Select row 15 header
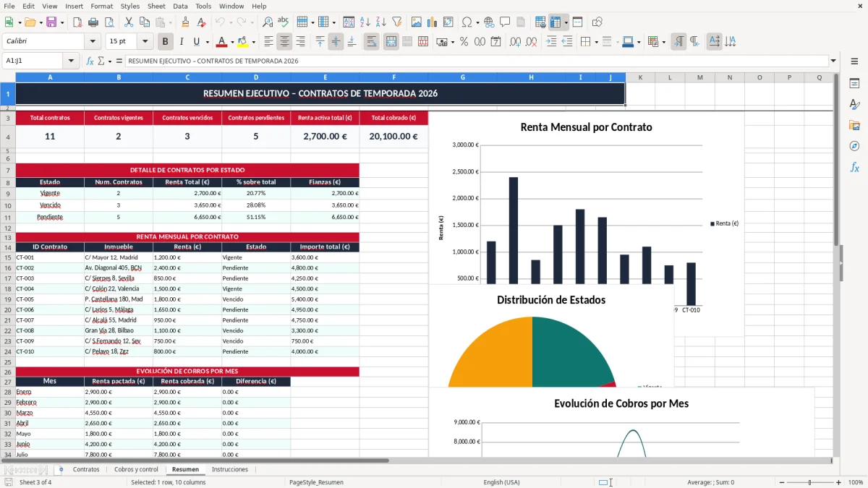 point(7,257)
